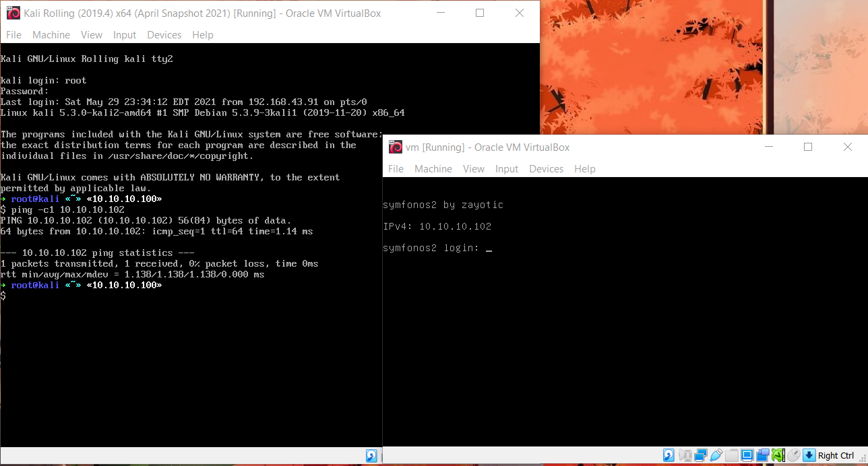Open Help menu in the vm window

pyautogui.click(x=585, y=169)
